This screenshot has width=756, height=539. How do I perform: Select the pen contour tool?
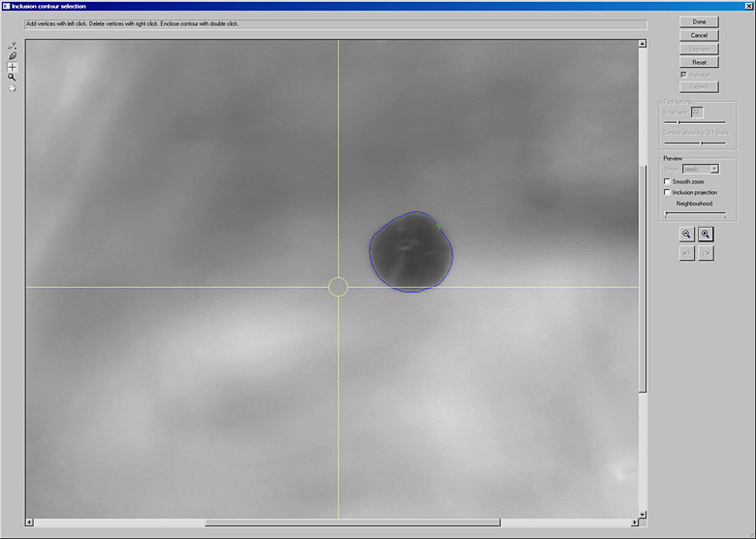(12, 56)
